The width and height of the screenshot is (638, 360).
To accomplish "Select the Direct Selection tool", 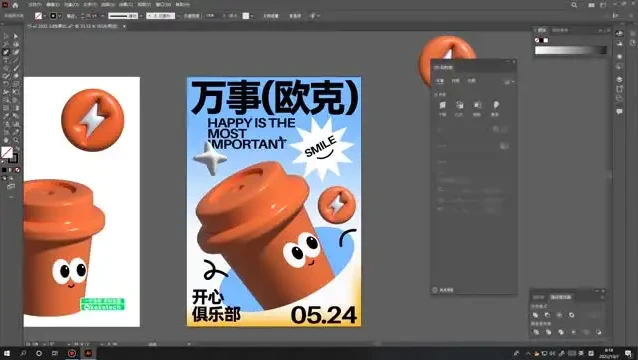I will tap(16, 37).
